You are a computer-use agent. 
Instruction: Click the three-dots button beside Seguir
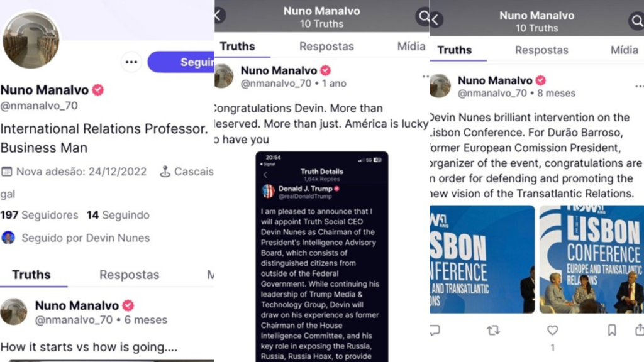click(x=131, y=62)
